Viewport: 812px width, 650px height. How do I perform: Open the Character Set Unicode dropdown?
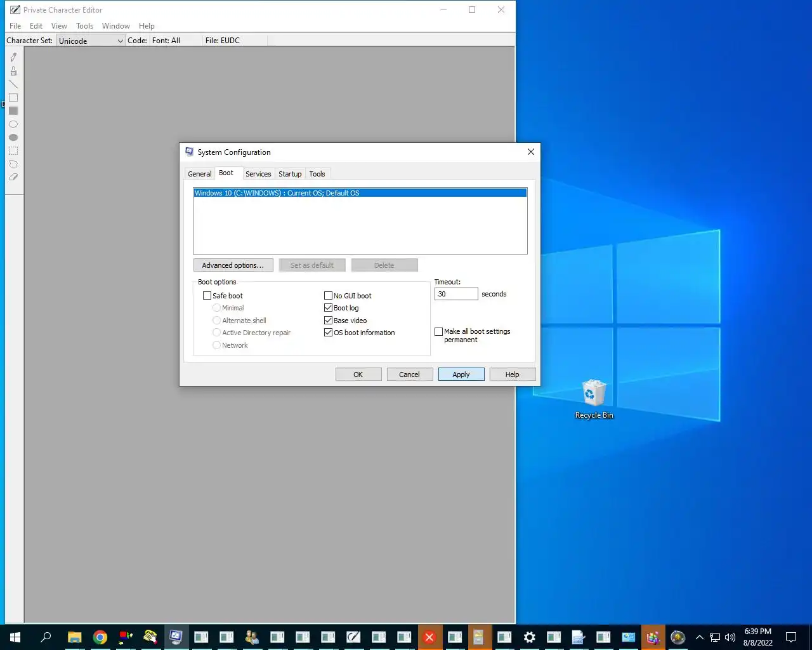click(x=91, y=41)
